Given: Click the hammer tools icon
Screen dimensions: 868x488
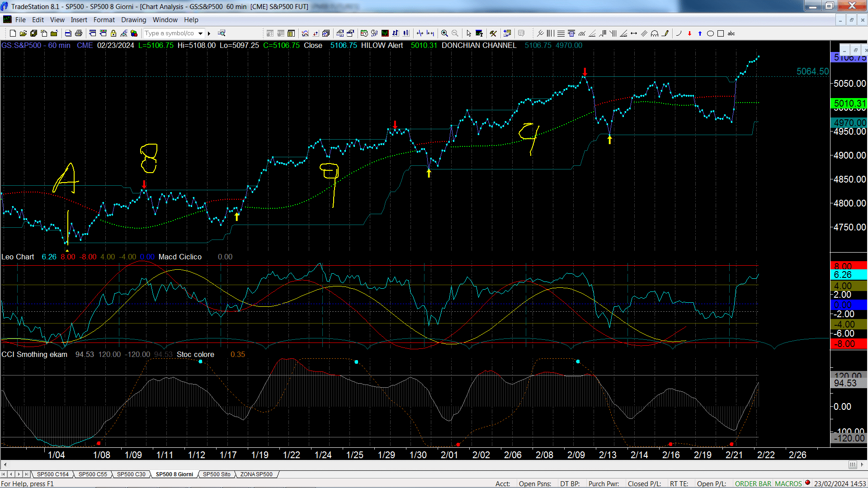Looking at the screenshot, I should click(x=493, y=33).
